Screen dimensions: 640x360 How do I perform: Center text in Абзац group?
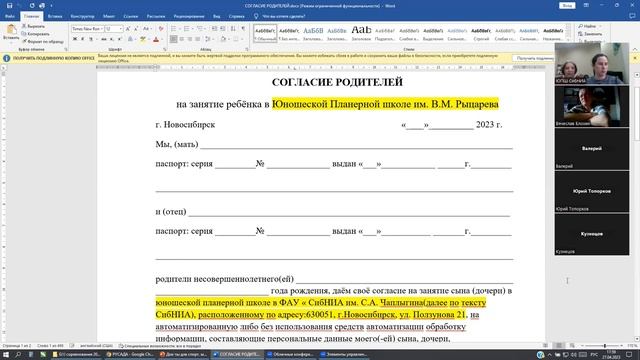[x=182, y=39]
